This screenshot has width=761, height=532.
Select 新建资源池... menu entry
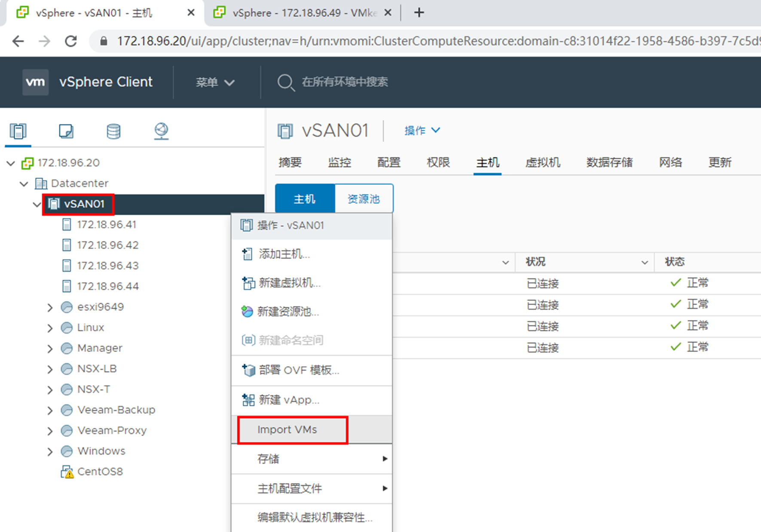coord(312,312)
